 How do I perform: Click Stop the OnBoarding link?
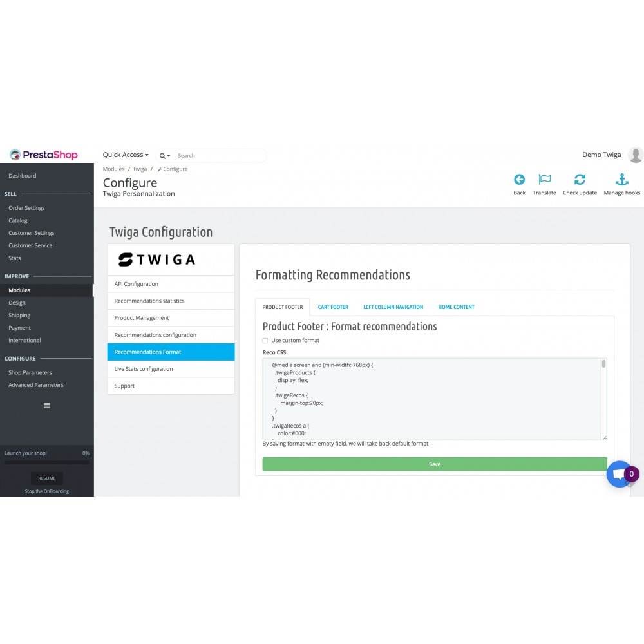click(x=47, y=491)
